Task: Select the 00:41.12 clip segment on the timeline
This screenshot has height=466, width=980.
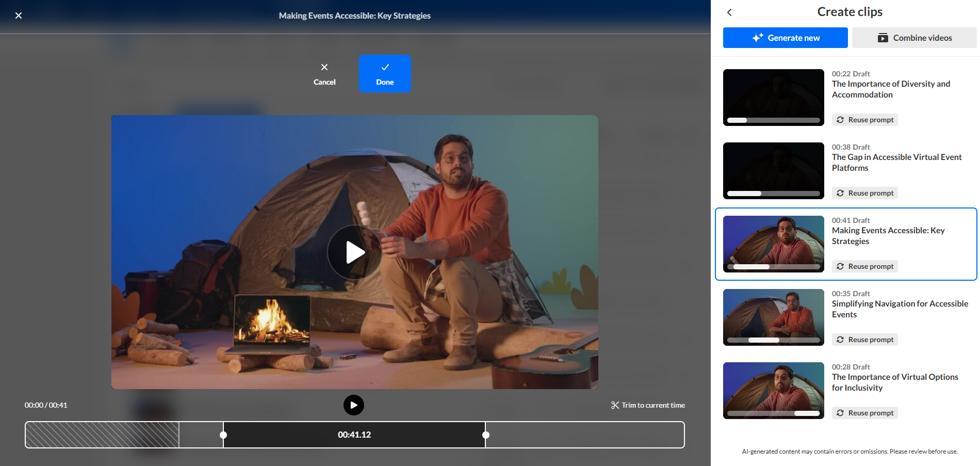Action: click(354, 435)
